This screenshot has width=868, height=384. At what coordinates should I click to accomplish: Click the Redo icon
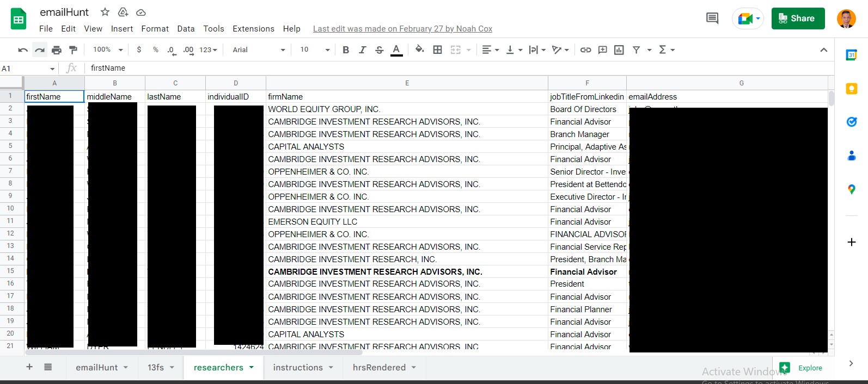pyautogui.click(x=40, y=50)
